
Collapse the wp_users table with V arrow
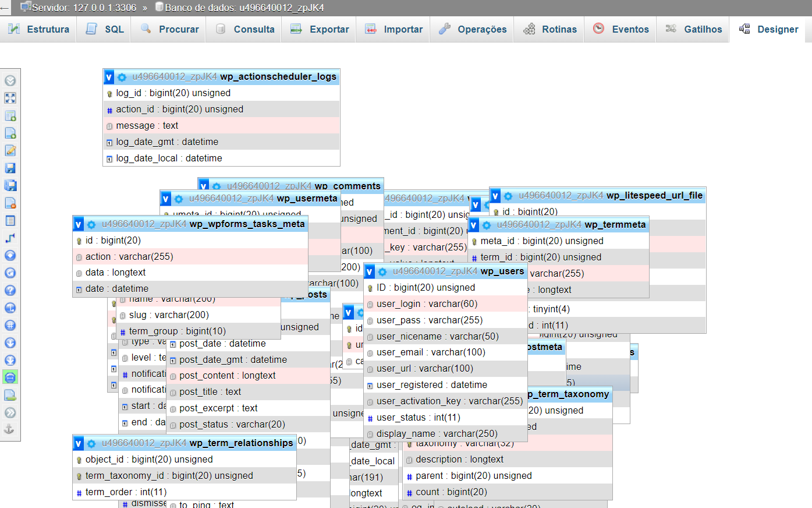(370, 271)
